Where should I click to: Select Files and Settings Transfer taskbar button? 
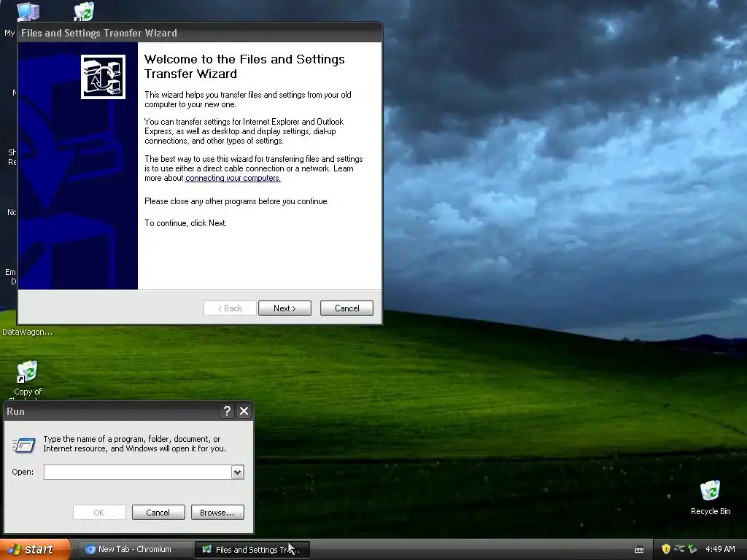click(x=252, y=550)
